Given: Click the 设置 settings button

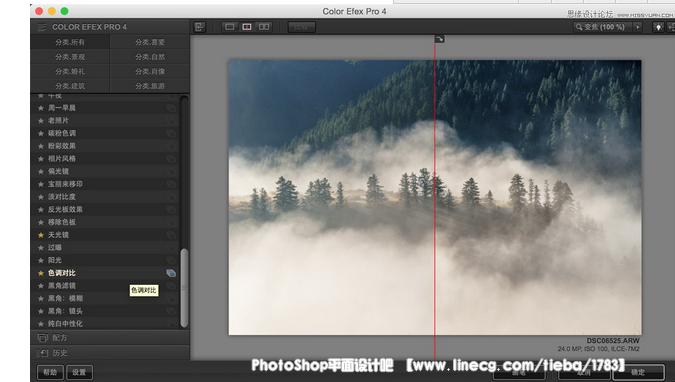Looking at the screenshot, I should pyautogui.click(x=79, y=372).
